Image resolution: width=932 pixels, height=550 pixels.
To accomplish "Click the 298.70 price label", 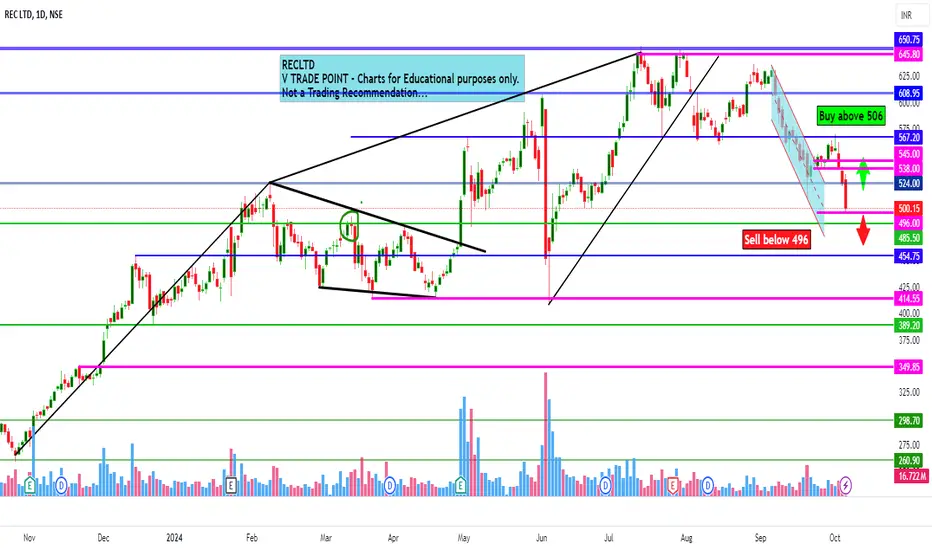I will click(x=909, y=421).
